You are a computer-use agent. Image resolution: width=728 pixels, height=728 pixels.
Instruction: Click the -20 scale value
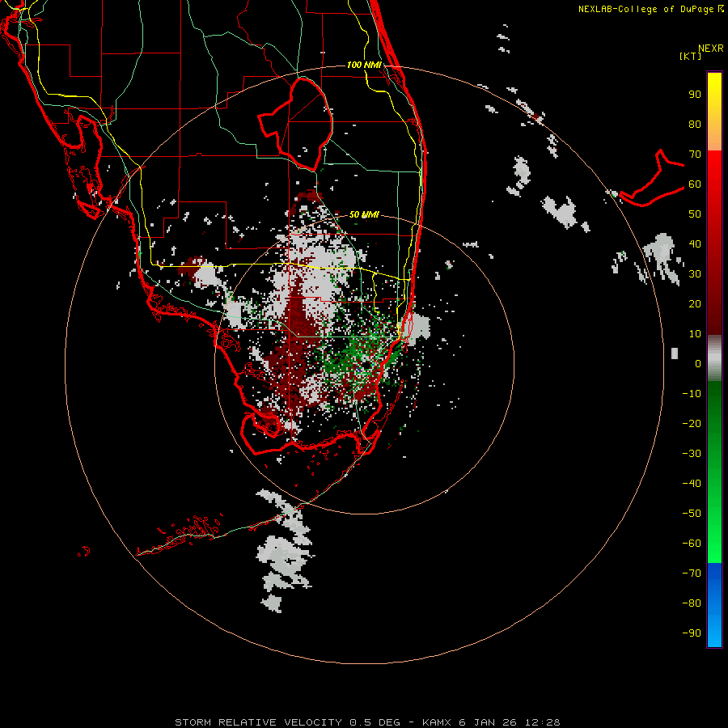pos(692,423)
